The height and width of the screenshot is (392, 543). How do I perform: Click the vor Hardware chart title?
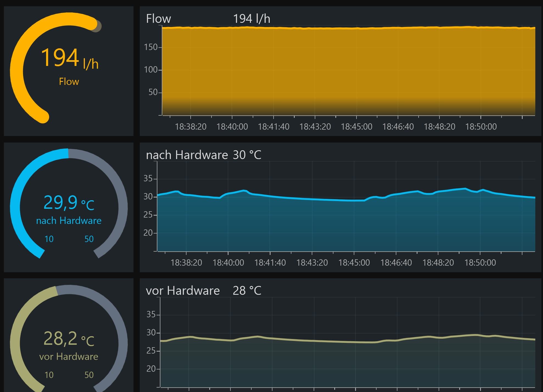(x=183, y=291)
